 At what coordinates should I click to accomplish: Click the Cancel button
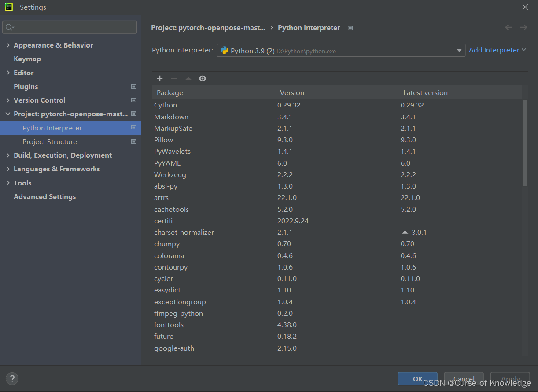(464, 379)
